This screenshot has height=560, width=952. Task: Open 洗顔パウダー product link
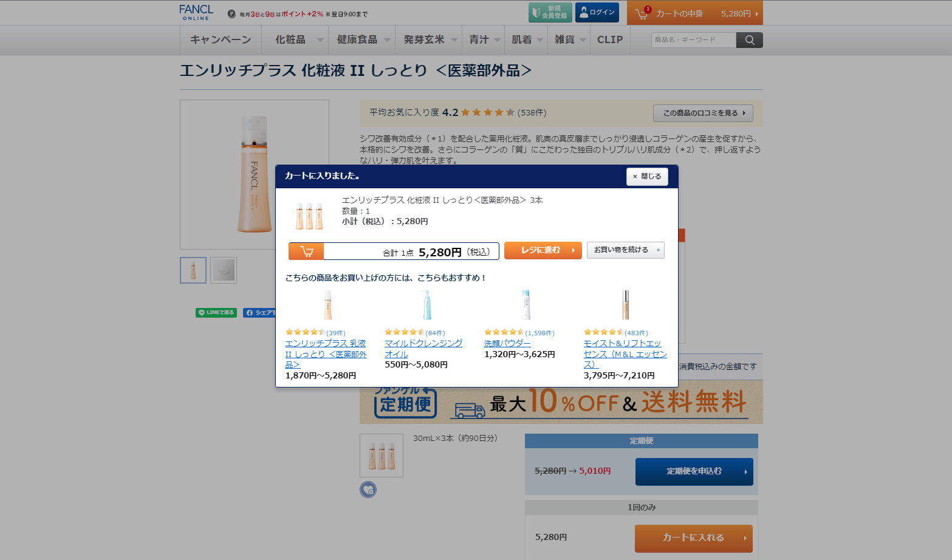point(507,344)
